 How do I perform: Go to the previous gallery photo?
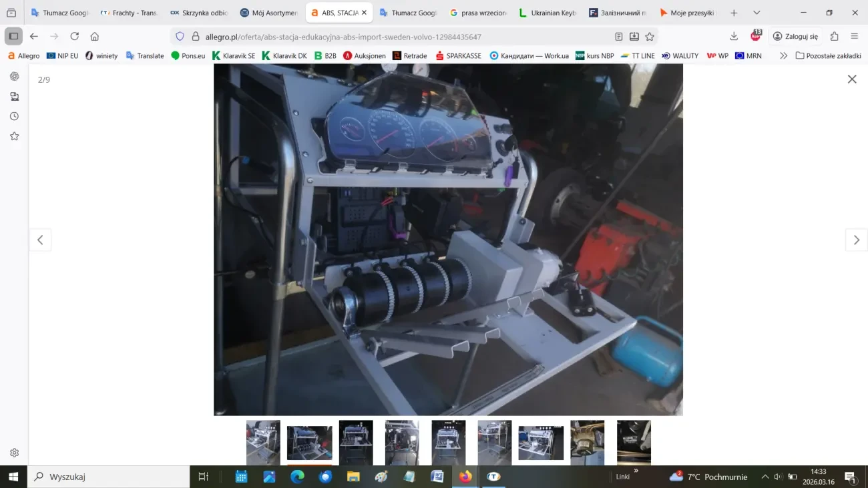pos(40,240)
